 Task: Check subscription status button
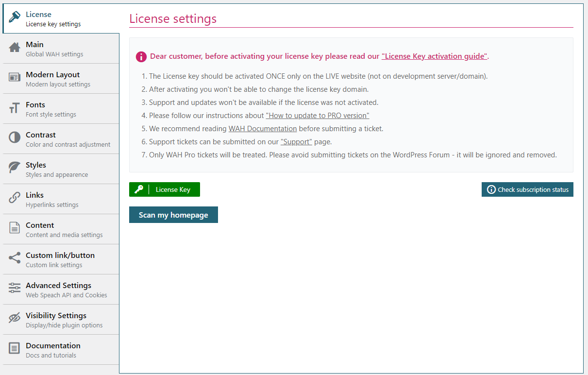click(527, 189)
